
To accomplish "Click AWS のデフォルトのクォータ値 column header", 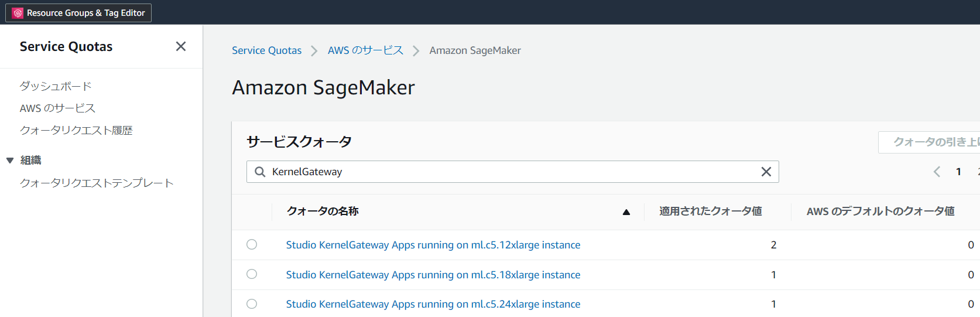I will 880,211.
